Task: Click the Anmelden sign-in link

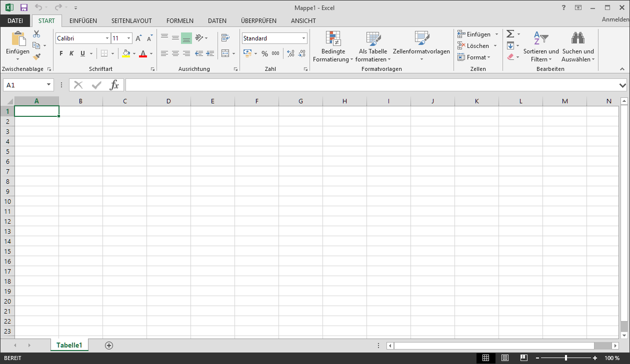Action: tap(615, 19)
